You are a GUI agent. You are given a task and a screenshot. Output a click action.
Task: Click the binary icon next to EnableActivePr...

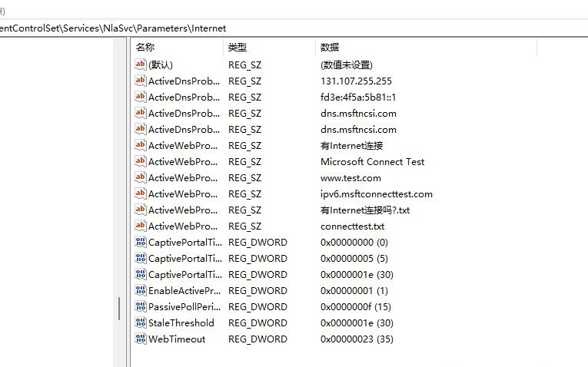pos(140,291)
